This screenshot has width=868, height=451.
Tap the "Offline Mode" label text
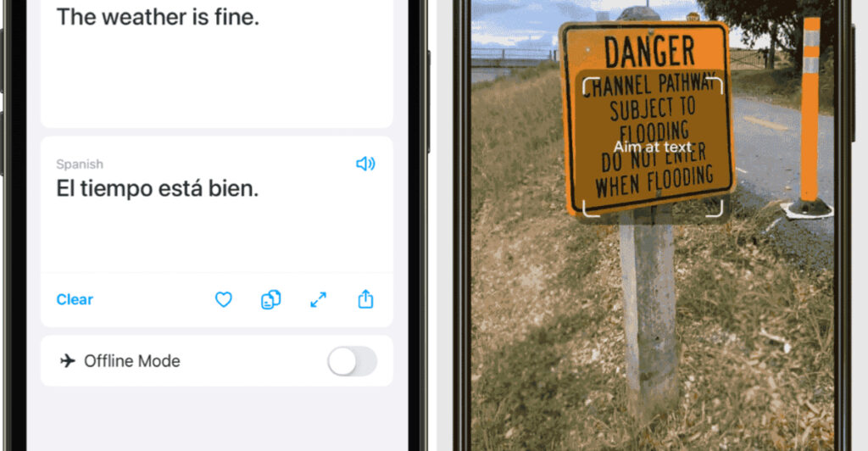pyautogui.click(x=131, y=361)
